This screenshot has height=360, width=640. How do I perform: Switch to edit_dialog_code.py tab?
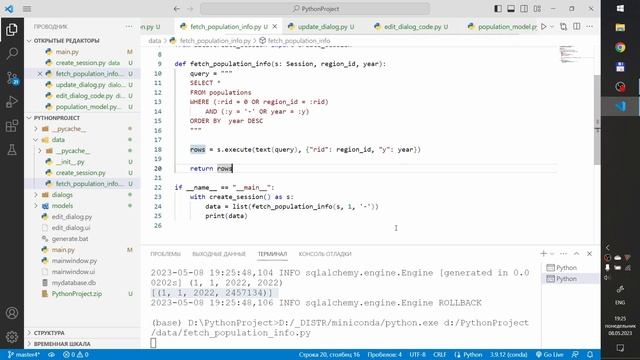[x=412, y=27]
